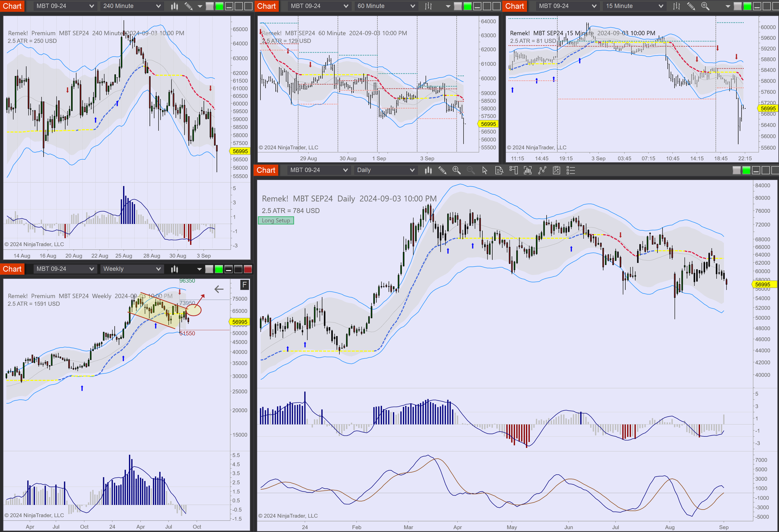Toggle gray link button in 240 Minute chart
The height and width of the screenshot is (532, 779).
(209, 6)
